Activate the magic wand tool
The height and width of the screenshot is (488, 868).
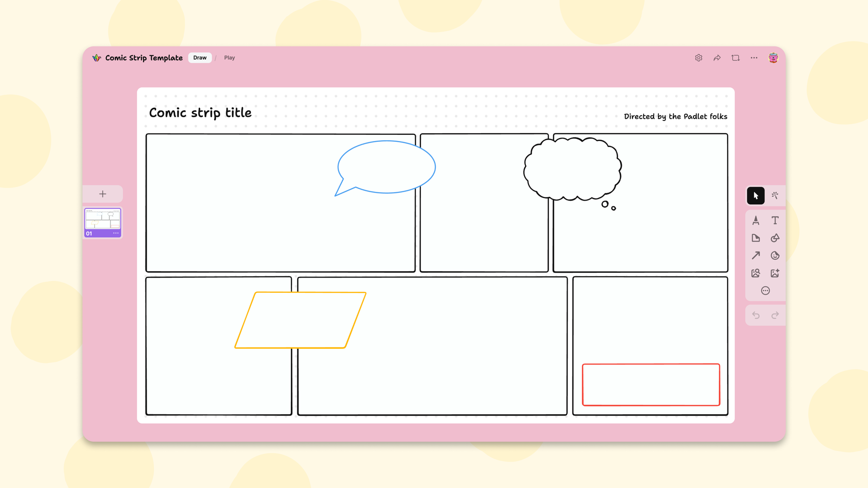click(775, 196)
